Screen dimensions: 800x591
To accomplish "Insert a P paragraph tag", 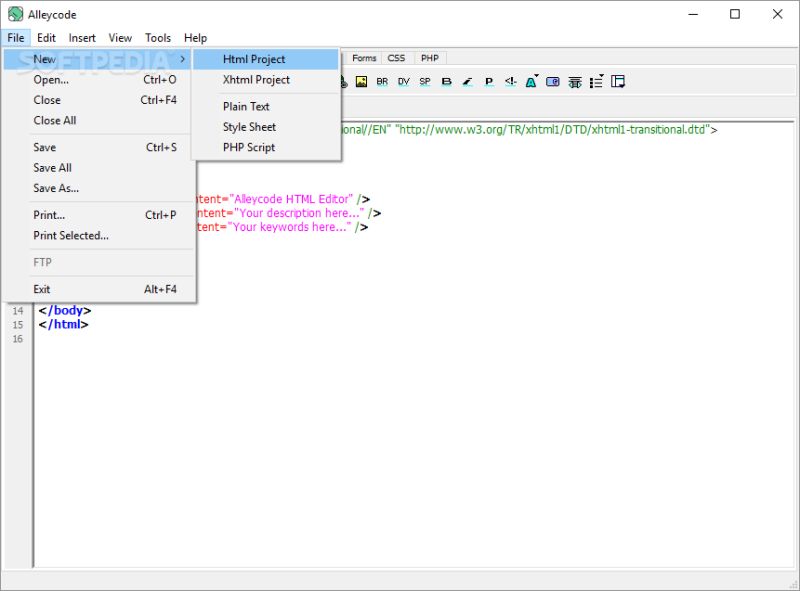I will (489, 82).
